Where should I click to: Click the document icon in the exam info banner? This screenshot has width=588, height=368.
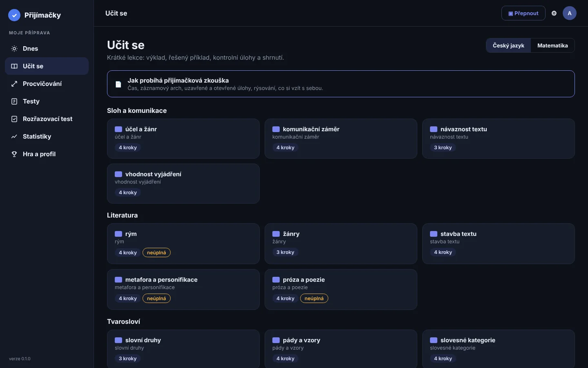point(118,84)
